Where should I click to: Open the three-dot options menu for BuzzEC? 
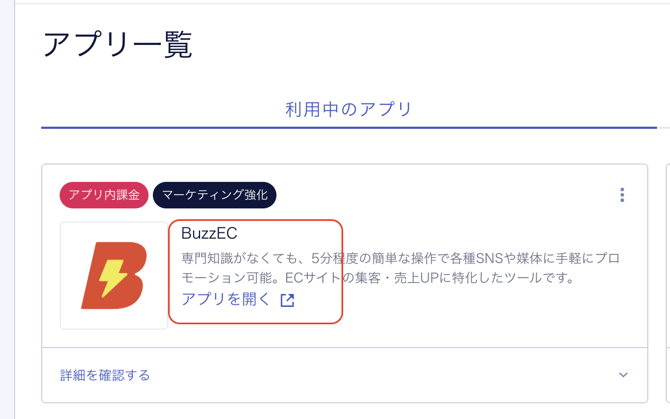coord(622,195)
